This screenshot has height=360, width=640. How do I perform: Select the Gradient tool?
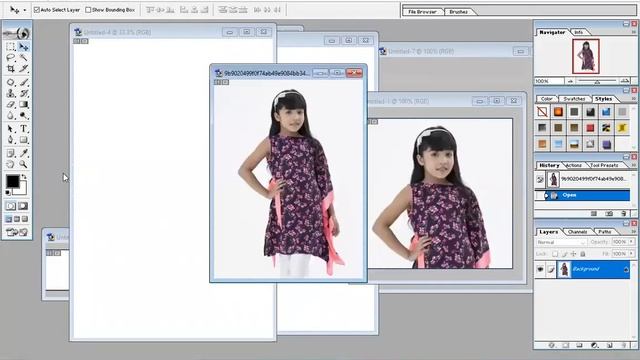24,104
